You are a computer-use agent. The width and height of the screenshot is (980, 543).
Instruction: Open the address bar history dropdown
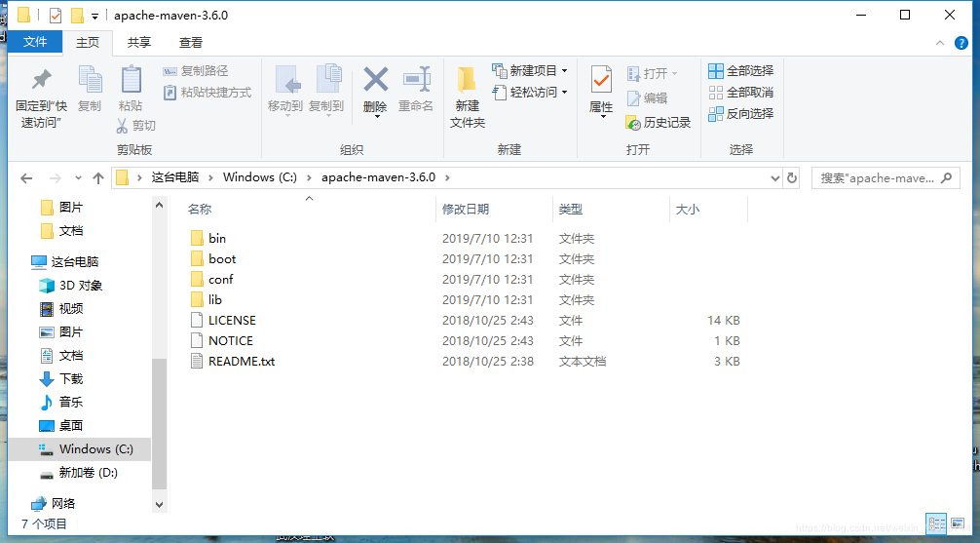tap(775, 178)
